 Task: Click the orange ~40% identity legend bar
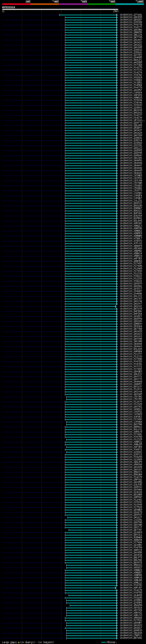click(x=45, y=4)
